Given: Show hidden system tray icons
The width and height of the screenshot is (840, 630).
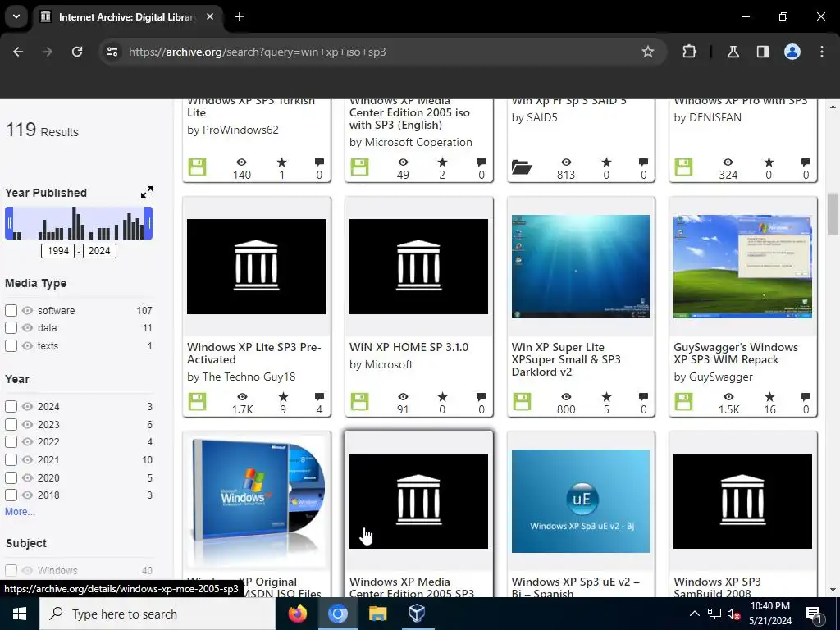Looking at the screenshot, I should pos(694,614).
